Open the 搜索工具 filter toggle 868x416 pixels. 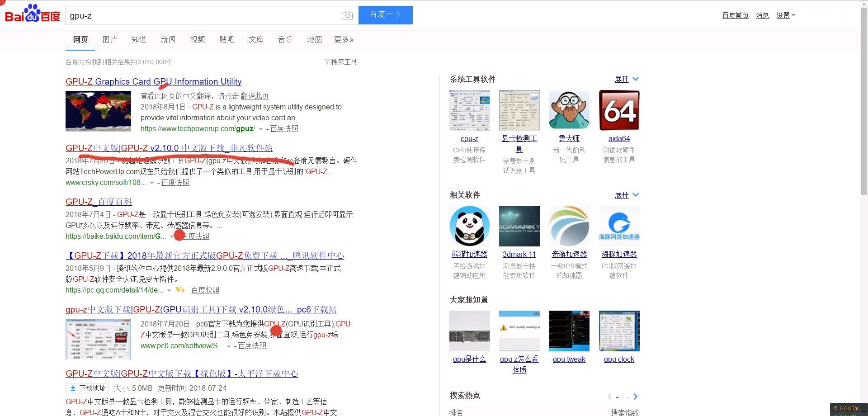[x=340, y=61]
